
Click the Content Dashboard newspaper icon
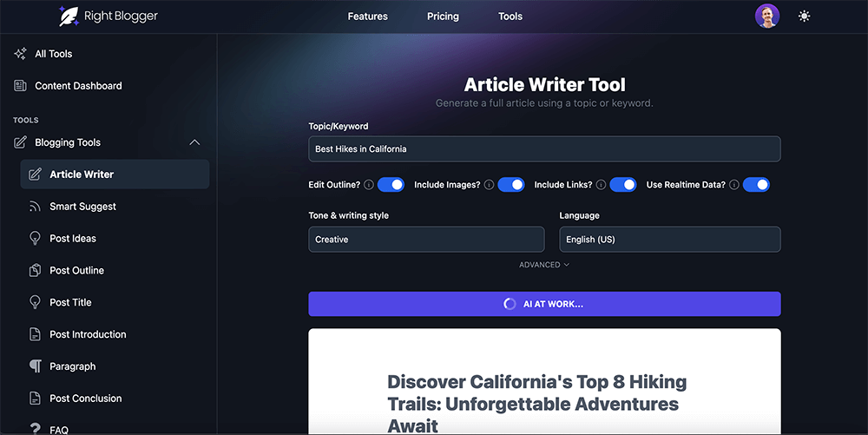(20, 86)
